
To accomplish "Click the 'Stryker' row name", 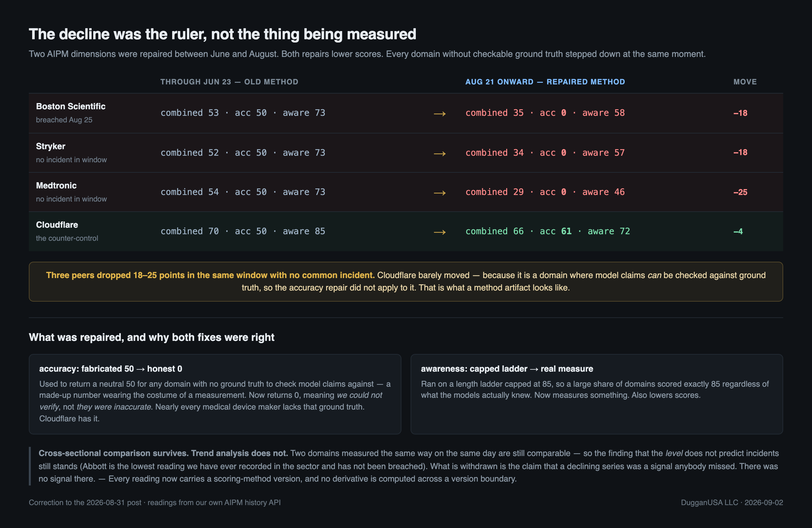I will tap(50, 146).
